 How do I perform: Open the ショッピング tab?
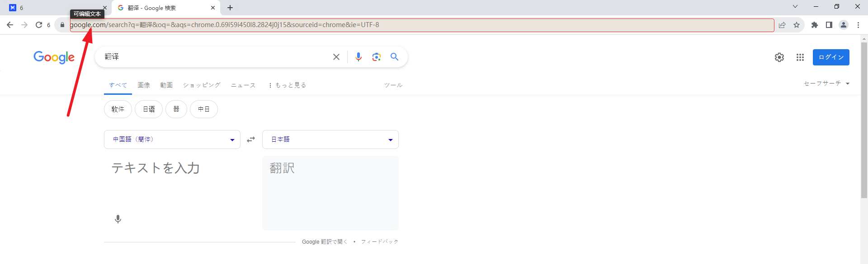point(202,85)
